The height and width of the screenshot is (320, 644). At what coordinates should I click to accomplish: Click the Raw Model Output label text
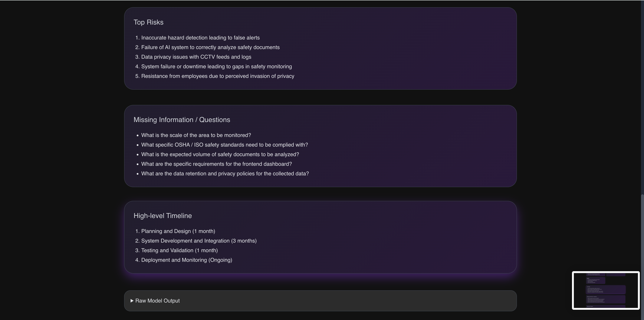pyautogui.click(x=158, y=301)
